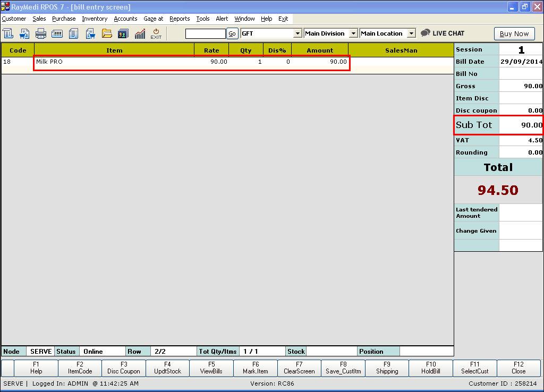Click the item code 18 cell
544x392 pixels.
tap(18, 62)
